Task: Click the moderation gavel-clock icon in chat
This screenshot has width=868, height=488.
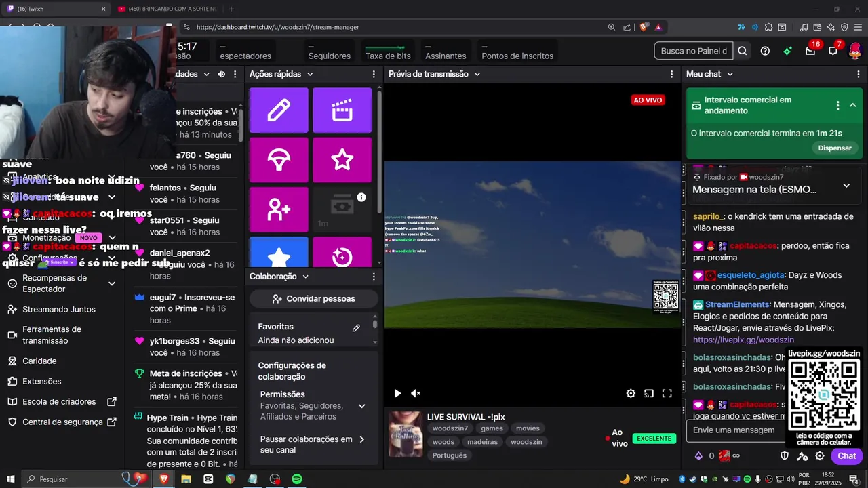Action: click(802, 456)
